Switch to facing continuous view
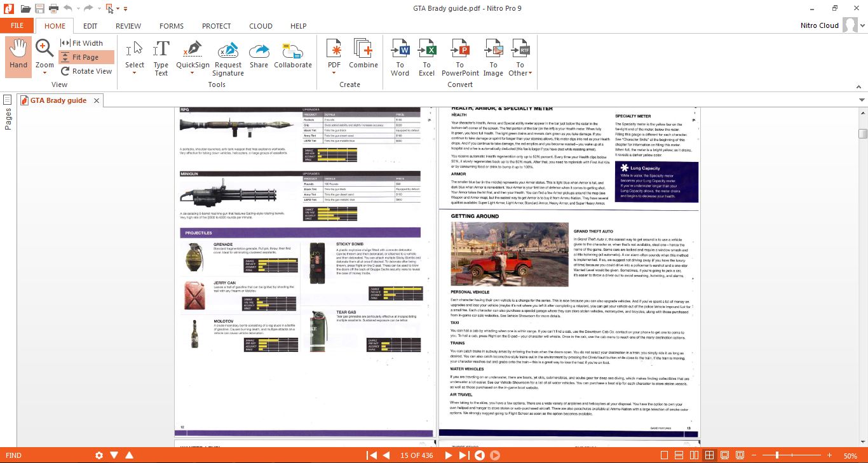The width and height of the screenshot is (868, 463). click(x=709, y=455)
